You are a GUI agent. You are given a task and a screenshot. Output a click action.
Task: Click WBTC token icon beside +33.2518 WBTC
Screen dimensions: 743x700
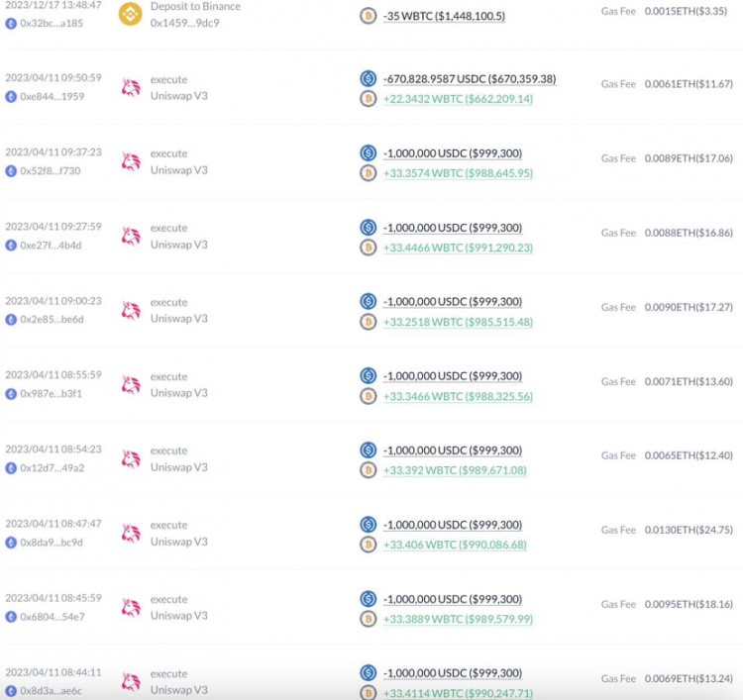(x=369, y=322)
